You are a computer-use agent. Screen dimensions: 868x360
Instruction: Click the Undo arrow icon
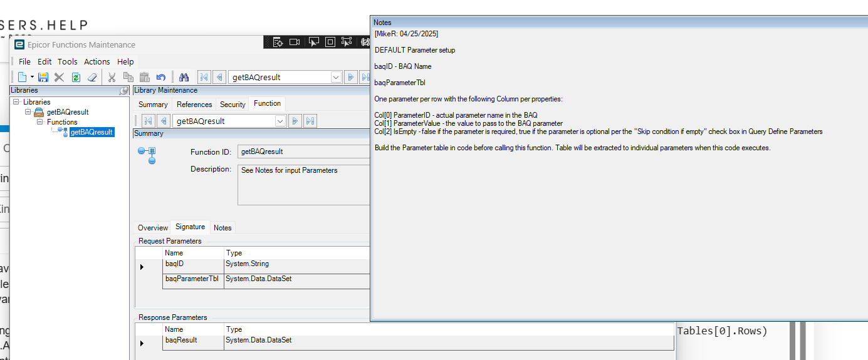(x=160, y=77)
